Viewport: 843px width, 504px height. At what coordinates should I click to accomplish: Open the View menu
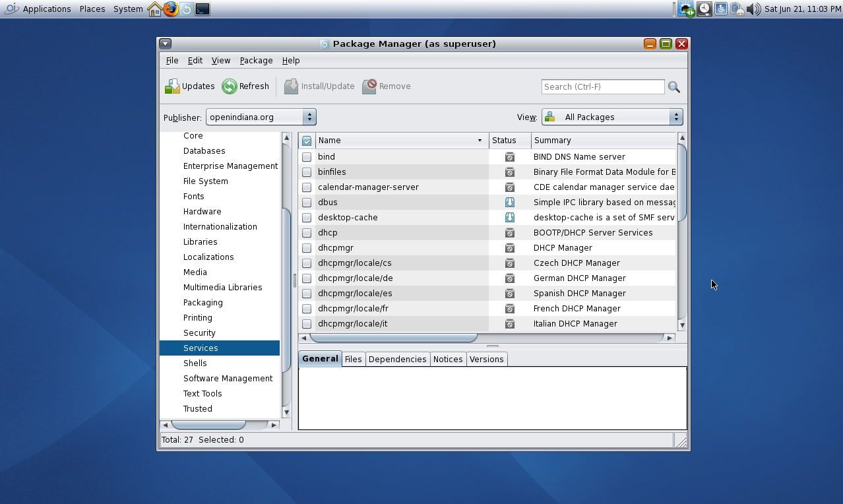pyautogui.click(x=221, y=60)
